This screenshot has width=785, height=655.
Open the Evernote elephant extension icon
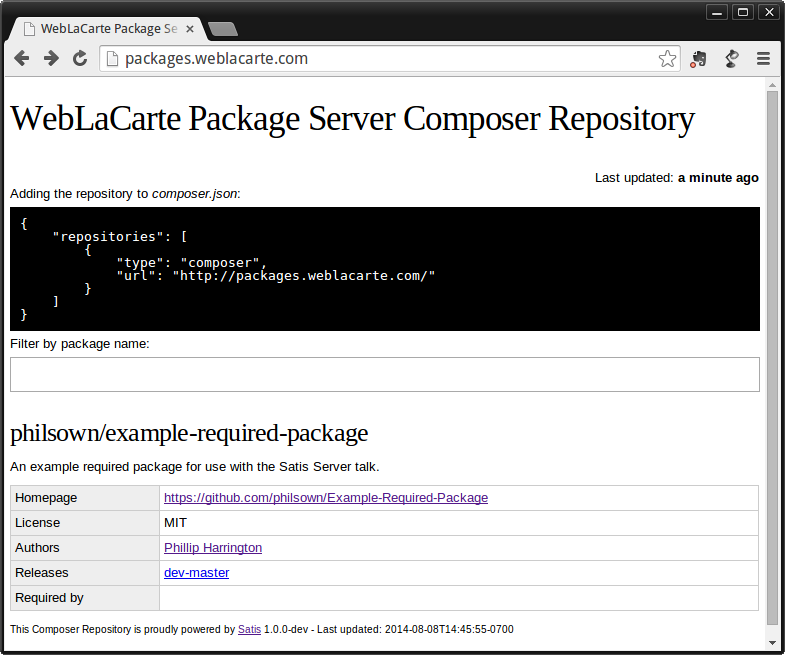(x=698, y=59)
